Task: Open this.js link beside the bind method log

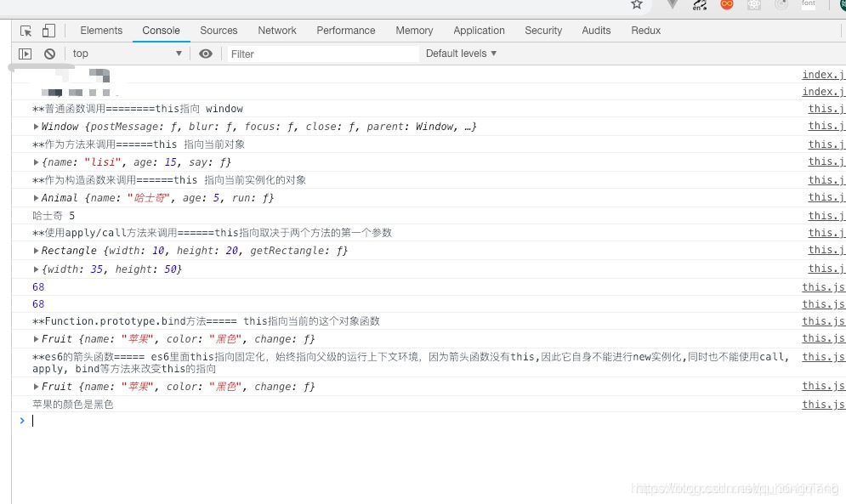Action: [823, 321]
